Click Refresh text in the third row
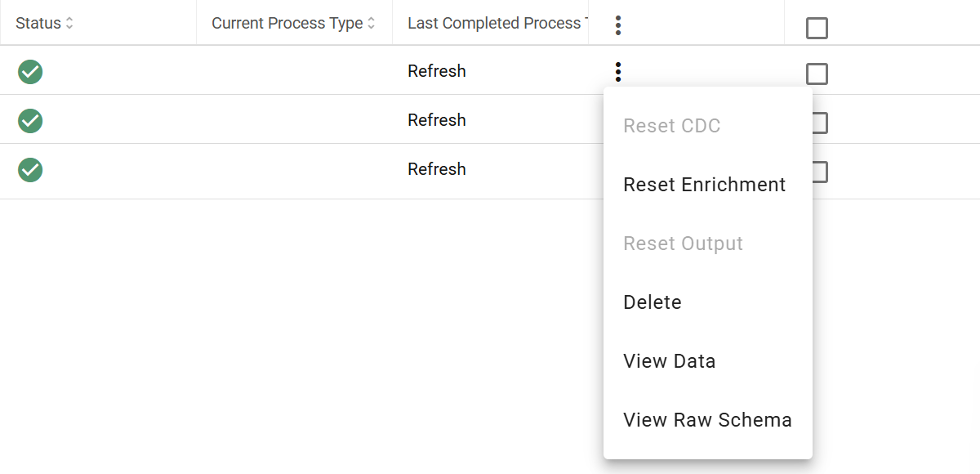Viewport: 980px width, 474px height. pos(437,169)
